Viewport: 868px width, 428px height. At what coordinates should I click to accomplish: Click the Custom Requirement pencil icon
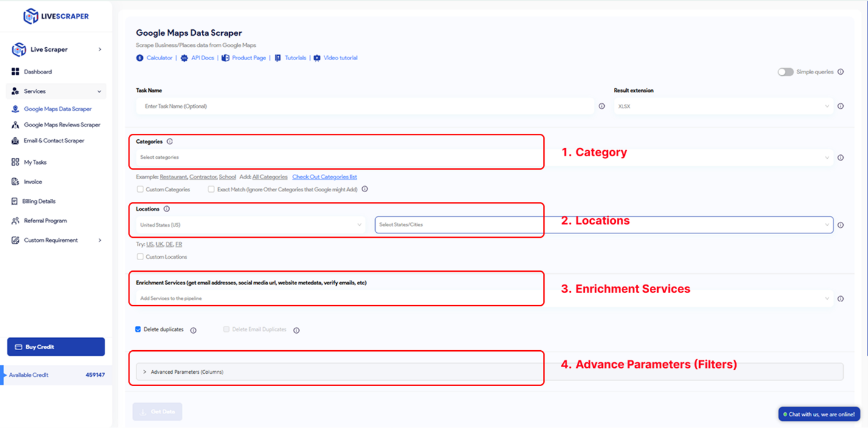coord(15,240)
